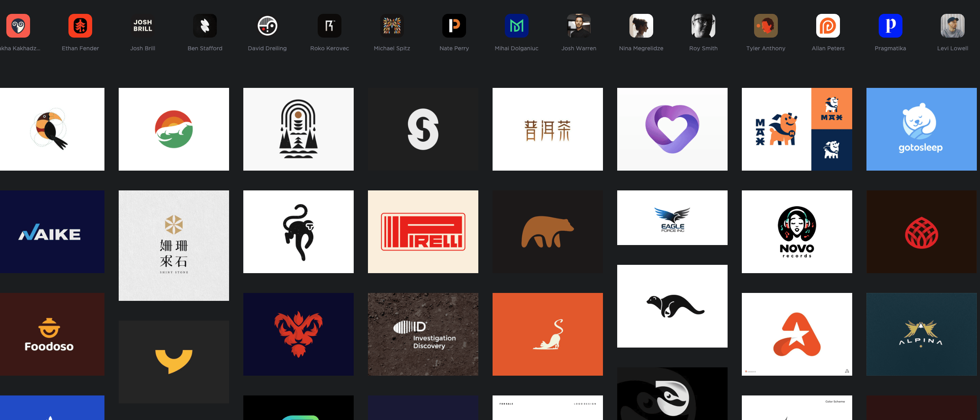Image resolution: width=980 pixels, height=420 pixels.
Task: Click Nina Megrelidze's name label
Action: [x=641, y=48]
